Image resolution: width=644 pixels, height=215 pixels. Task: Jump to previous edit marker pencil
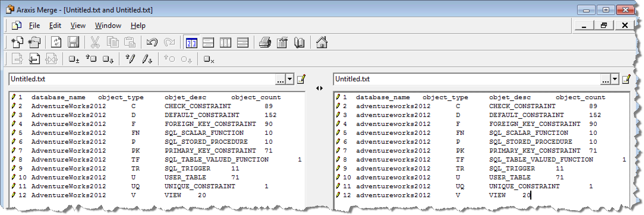point(130,59)
